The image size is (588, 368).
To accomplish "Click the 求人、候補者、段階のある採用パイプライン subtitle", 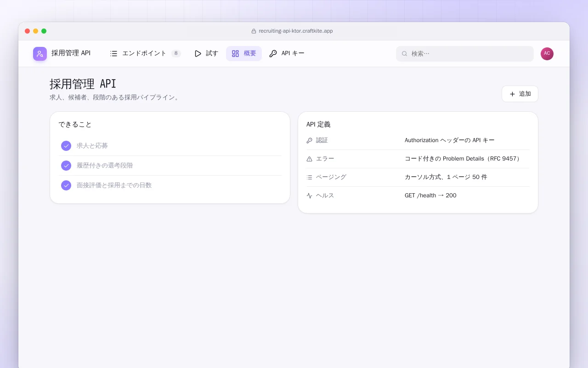I will point(114,98).
